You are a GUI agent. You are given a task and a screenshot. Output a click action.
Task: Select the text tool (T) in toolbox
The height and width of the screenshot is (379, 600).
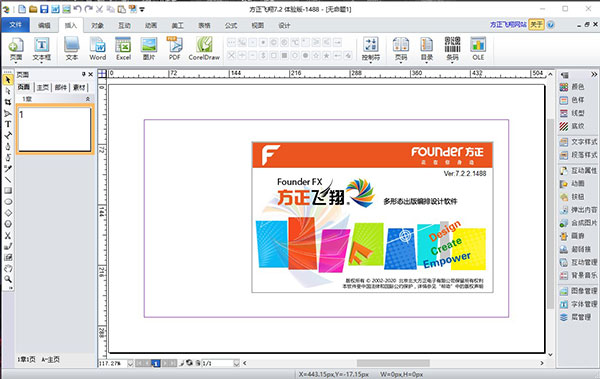[8, 124]
